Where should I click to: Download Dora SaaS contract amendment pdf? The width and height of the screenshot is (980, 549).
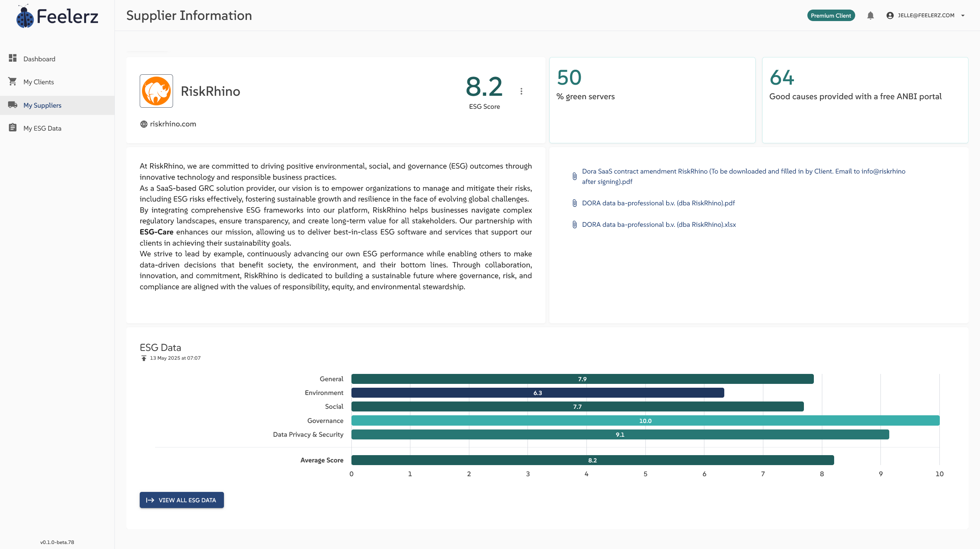tap(743, 176)
